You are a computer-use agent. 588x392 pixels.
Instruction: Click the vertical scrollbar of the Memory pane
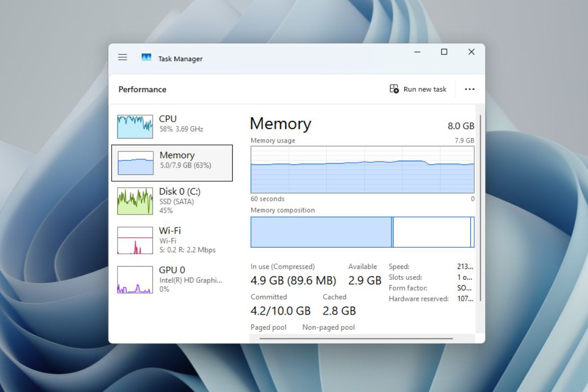[x=480, y=208]
